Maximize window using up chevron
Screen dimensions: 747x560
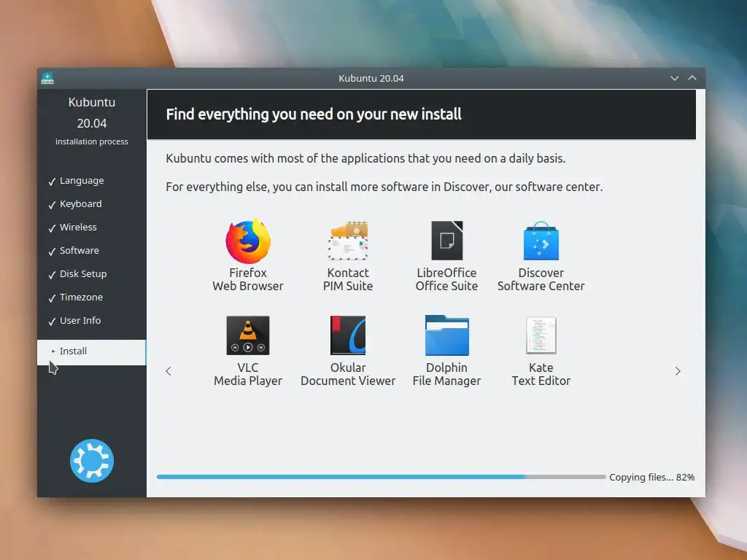click(x=692, y=78)
